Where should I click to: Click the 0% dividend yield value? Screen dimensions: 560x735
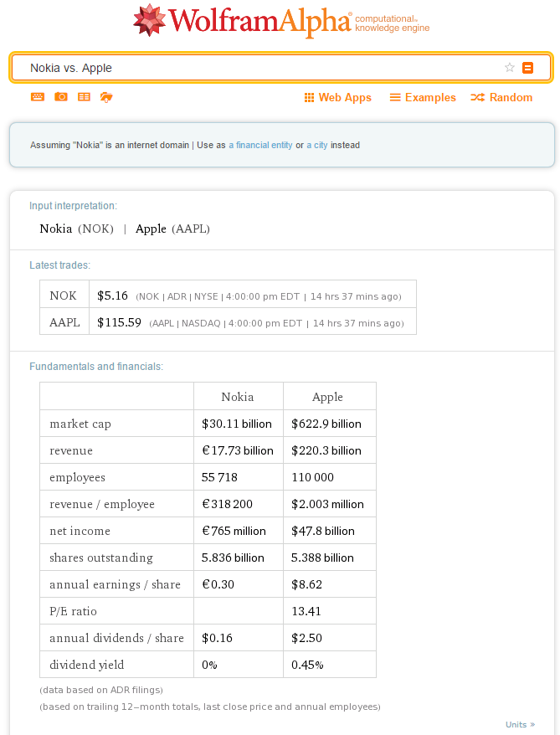[x=209, y=665]
